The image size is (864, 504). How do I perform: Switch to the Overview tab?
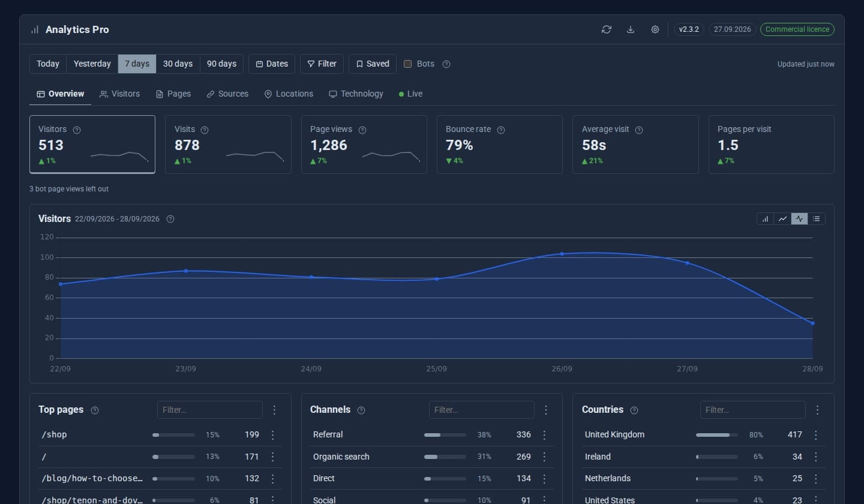click(61, 94)
